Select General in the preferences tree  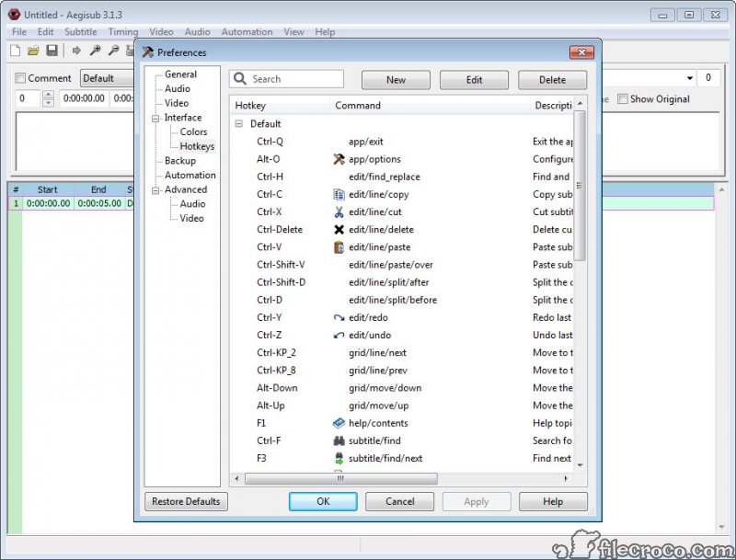coord(180,74)
